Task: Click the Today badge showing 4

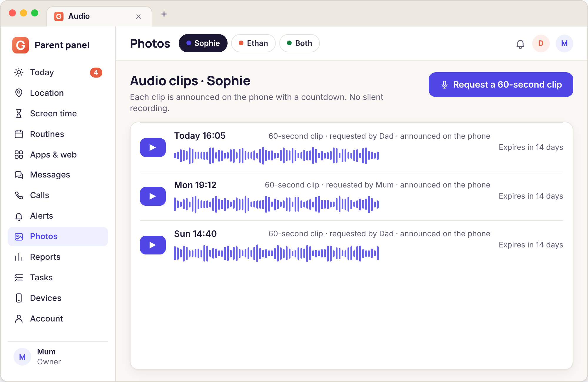Action: 96,72
